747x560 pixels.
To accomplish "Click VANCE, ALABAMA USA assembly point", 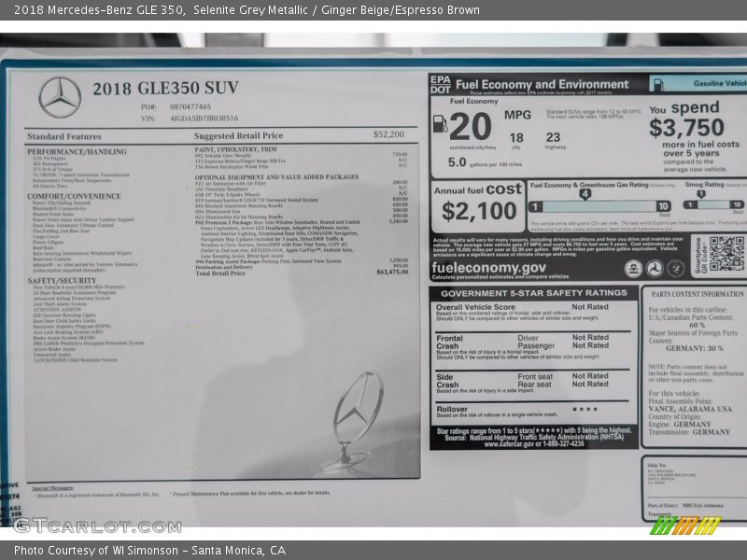I will tap(690, 409).
